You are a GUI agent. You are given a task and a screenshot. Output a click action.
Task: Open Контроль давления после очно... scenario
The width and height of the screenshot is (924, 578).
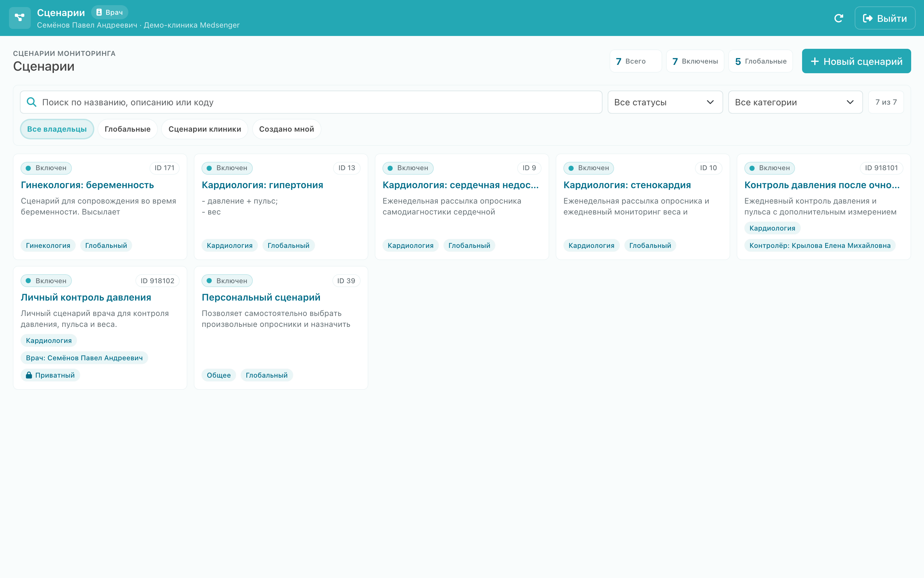coord(822,185)
